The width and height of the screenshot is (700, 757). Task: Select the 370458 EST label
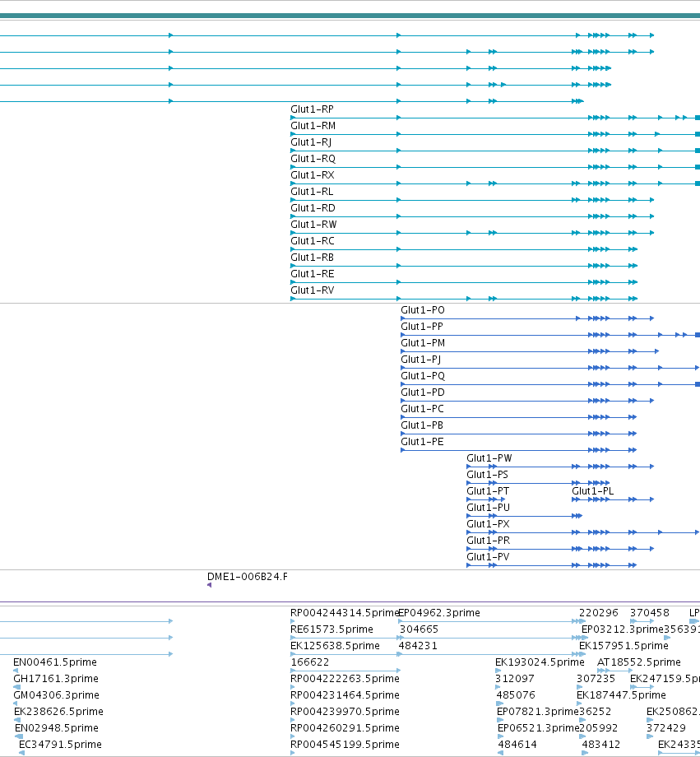(650, 613)
